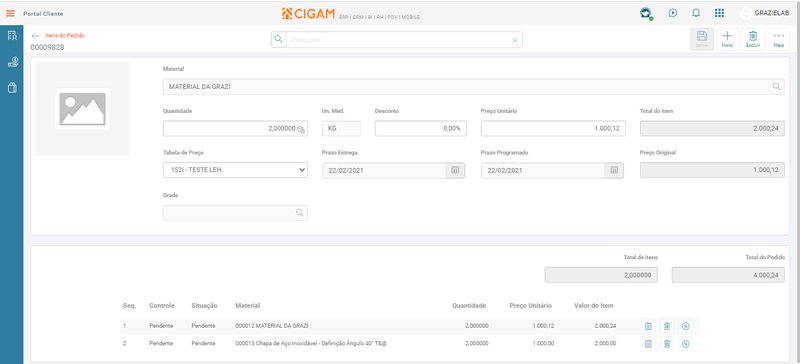Click trash icon in MATERIAL DA GRAZI row
800x364 pixels.
[x=667, y=326]
